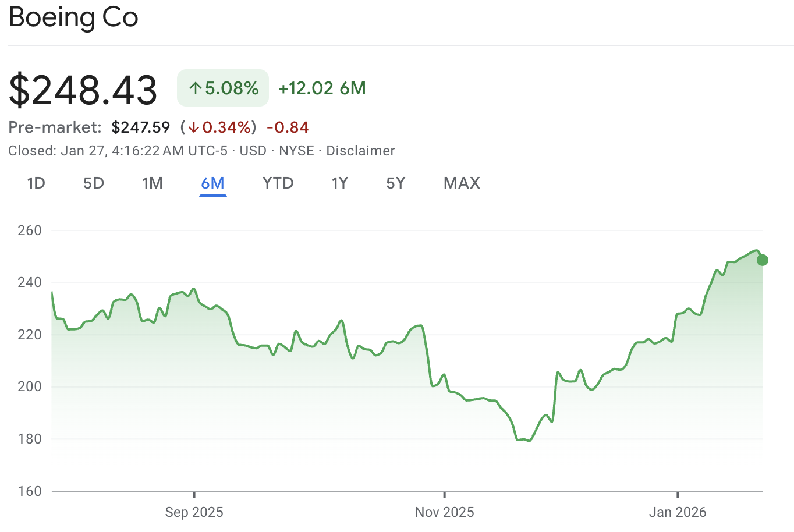This screenshot has width=794, height=532.
Task: Click the 5.08% percentage change badge
Action: 223,88
